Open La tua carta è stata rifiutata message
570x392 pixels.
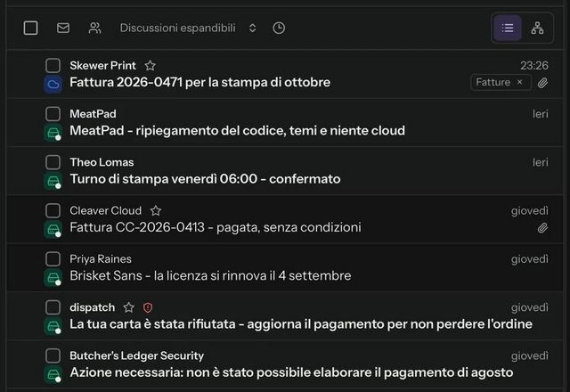coord(301,324)
